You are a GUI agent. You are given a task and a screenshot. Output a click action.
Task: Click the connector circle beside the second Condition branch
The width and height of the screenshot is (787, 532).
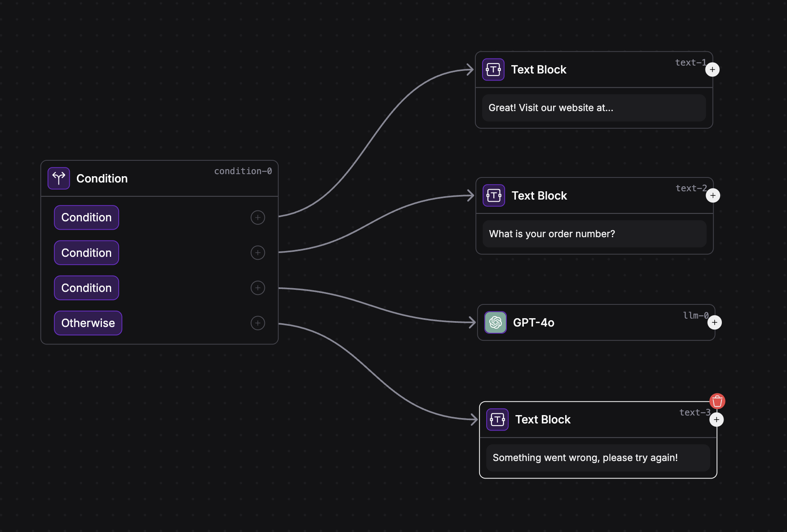point(258,253)
